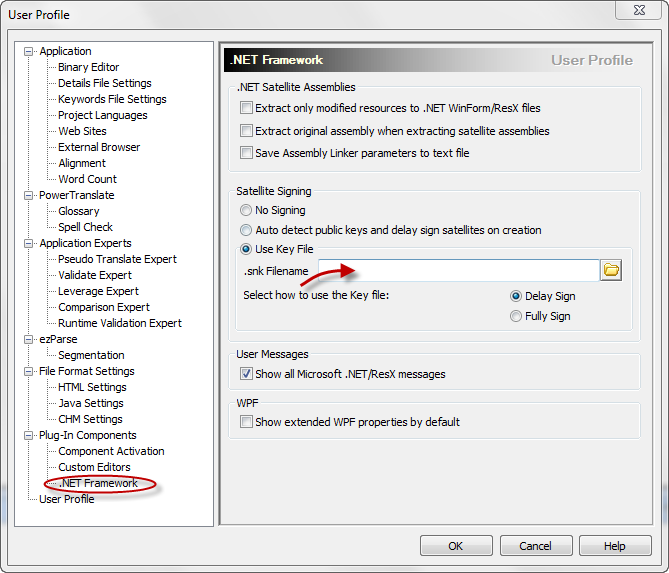The width and height of the screenshot is (669, 573).
Task: Collapse the ezParse tree node
Action: click(x=29, y=340)
